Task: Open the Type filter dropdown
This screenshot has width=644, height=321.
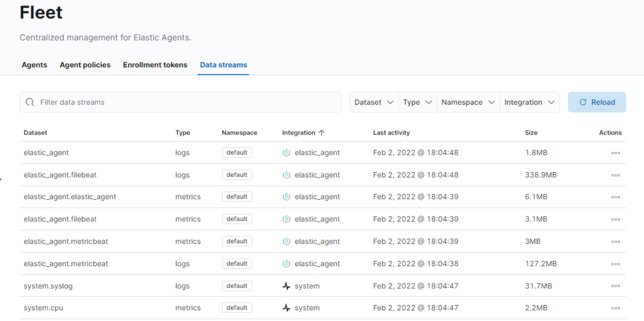Action: click(418, 102)
